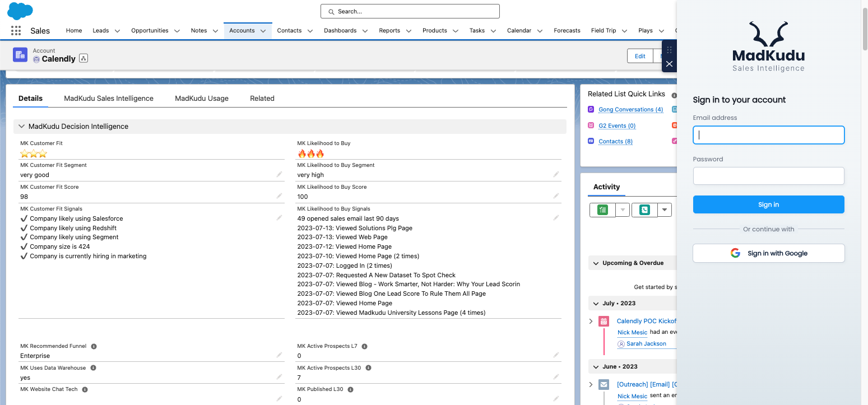
Task: Open the Notes tab dropdown chevron
Action: pos(215,31)
